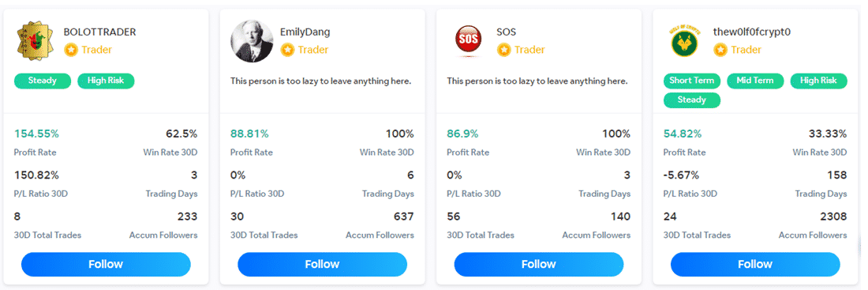
Task: Click the star Trader badge under SOS
Action: click(521, 50)
